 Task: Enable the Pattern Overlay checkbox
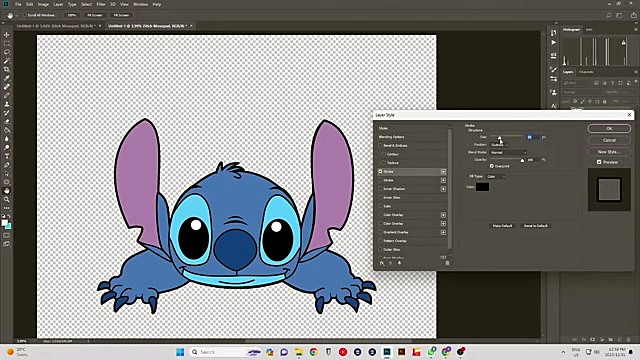(380, 241)
